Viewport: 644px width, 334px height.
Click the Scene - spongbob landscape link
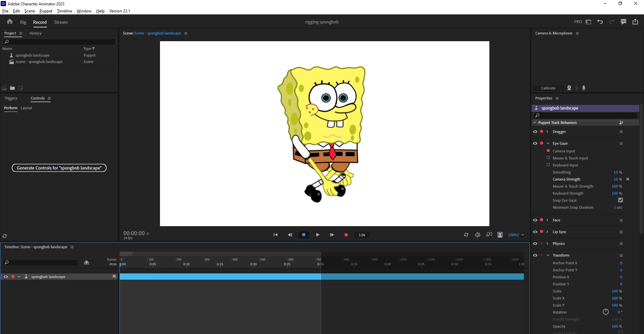pyautogui.click(x=158, y=33)
